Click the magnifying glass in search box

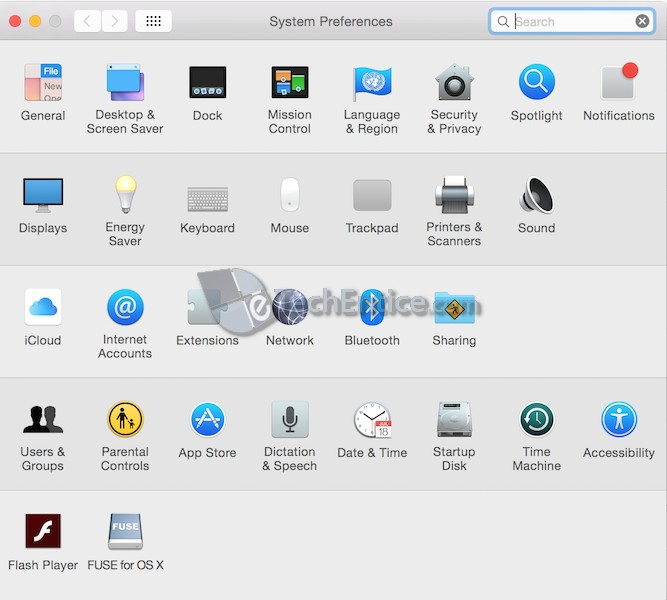(x=503, y=21)
